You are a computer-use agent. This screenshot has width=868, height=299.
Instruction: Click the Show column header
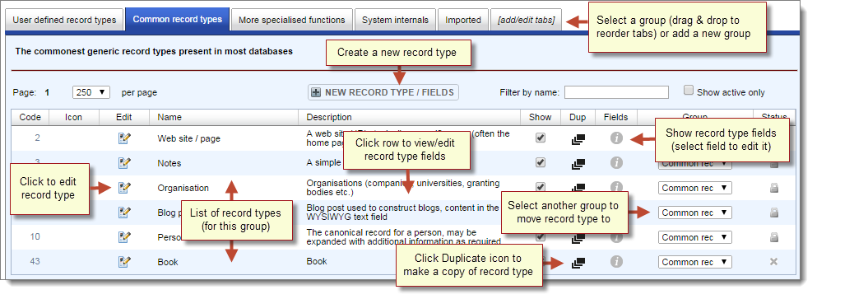pyautogui.click(x=541, y=117)
